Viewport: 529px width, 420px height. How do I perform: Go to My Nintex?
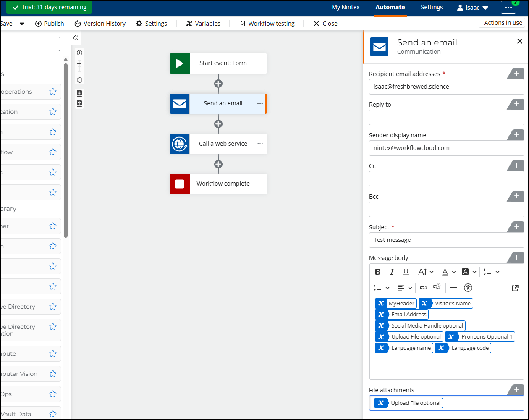pyautogui.click(x=346, y=7)
